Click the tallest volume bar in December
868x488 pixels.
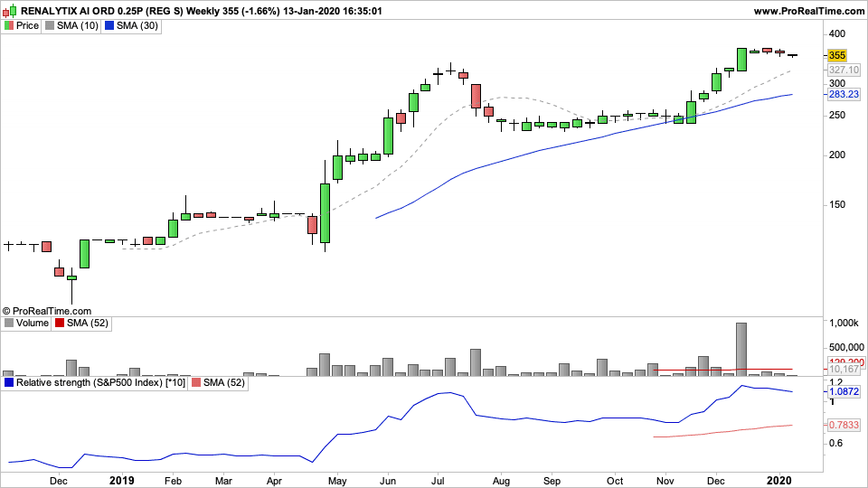point(741,349)
